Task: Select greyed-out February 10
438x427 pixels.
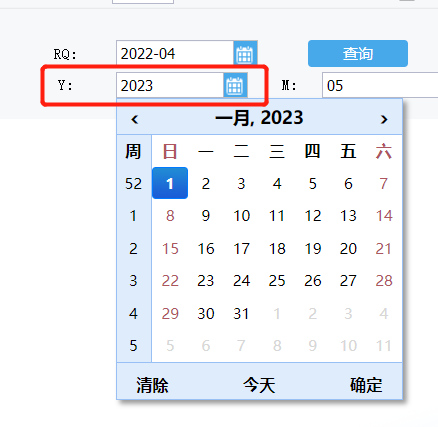Action: coord(348,346)
